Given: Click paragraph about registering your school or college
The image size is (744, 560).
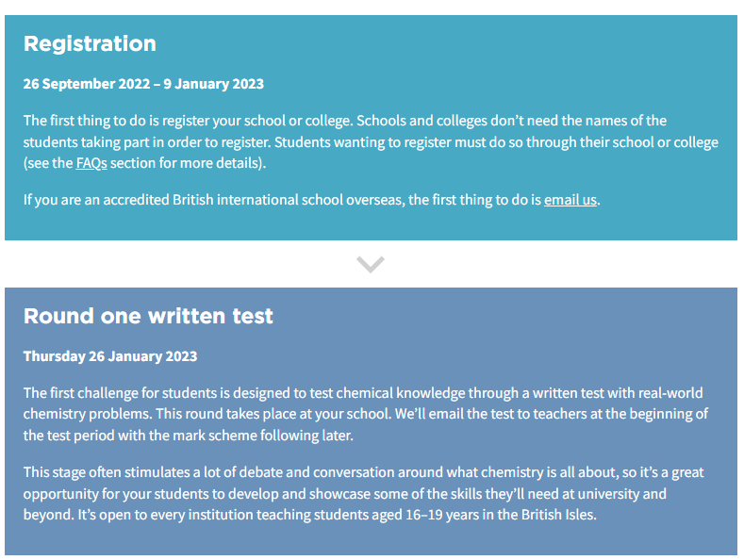Looking at the screenshot, I should [371, 142].
